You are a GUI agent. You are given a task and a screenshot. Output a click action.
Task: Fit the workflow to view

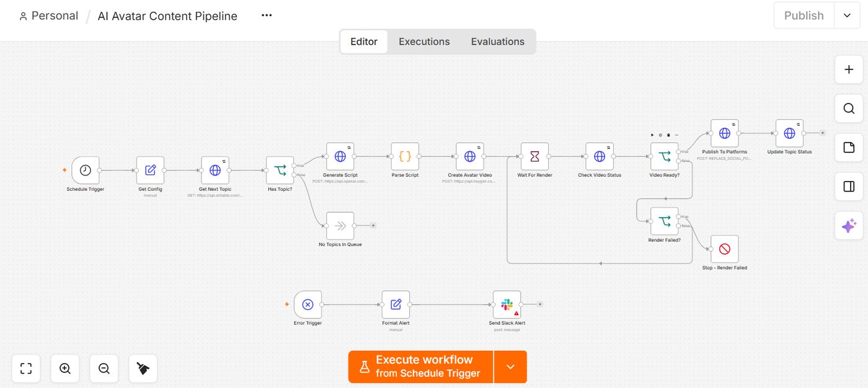[26, 369]
